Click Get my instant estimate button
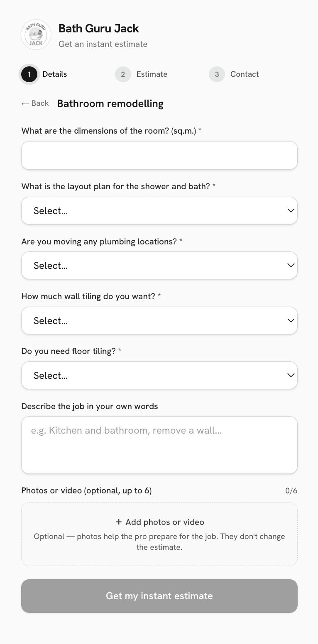Image resolution: width=318 pixels, height=644 pixels. pyautogui.click(x=159, y=596)
